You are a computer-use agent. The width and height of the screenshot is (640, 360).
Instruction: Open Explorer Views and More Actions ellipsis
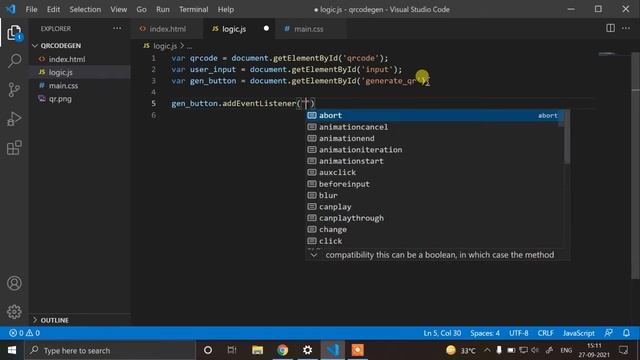(117, 28)
